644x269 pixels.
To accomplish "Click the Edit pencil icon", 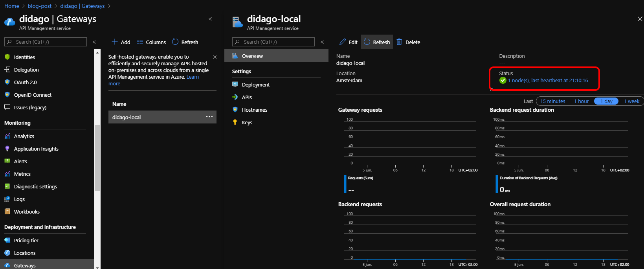I will coord(343,42).
